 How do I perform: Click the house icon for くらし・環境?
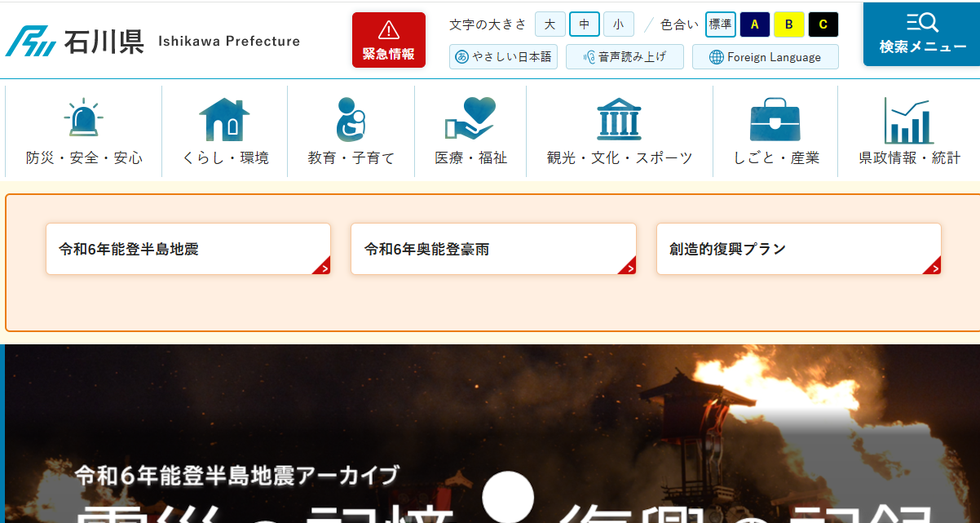(224, 120)
